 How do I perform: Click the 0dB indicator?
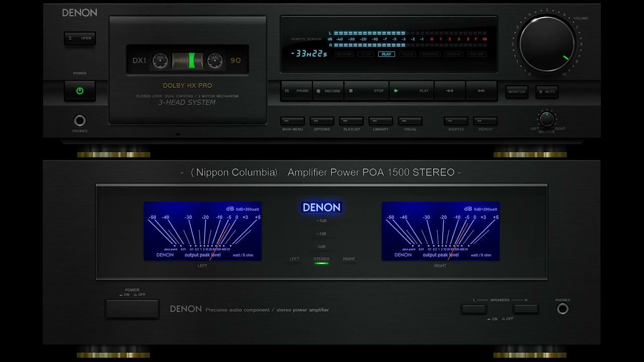click(321, 246)
